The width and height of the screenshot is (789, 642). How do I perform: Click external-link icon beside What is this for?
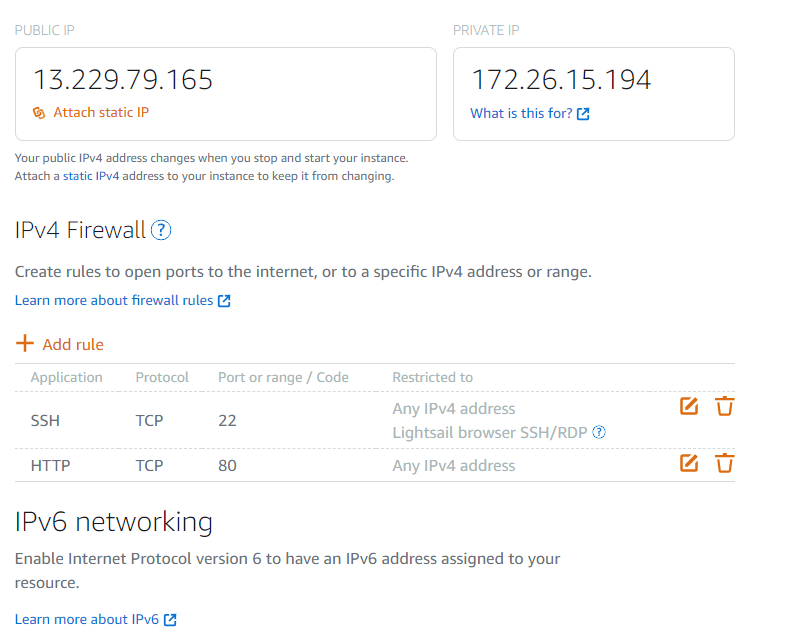point(583,114)
